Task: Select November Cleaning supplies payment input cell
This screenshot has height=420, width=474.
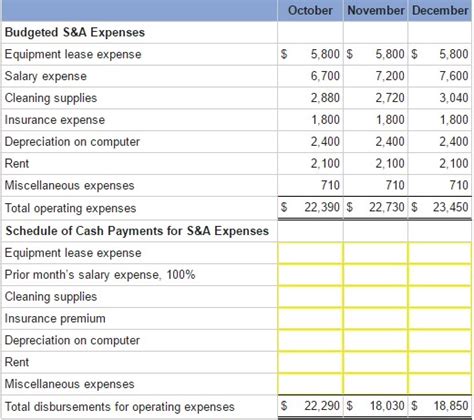Action: pos(375,297)
